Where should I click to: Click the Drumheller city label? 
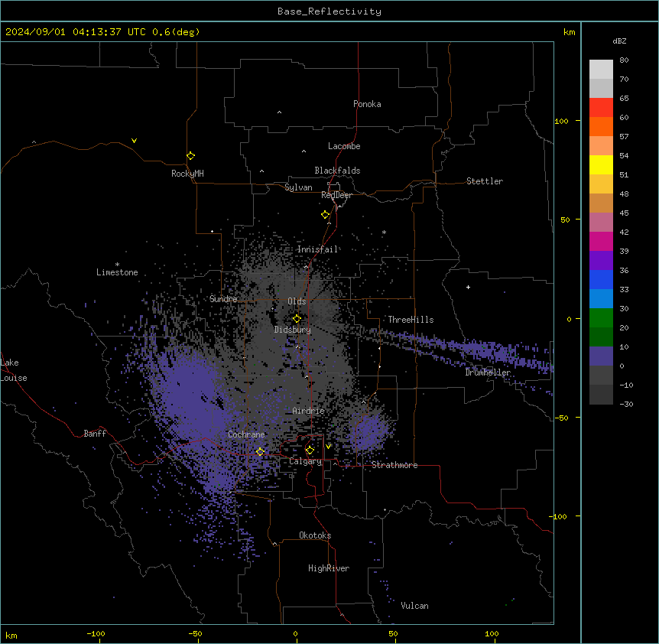click(x=488, y=372)
